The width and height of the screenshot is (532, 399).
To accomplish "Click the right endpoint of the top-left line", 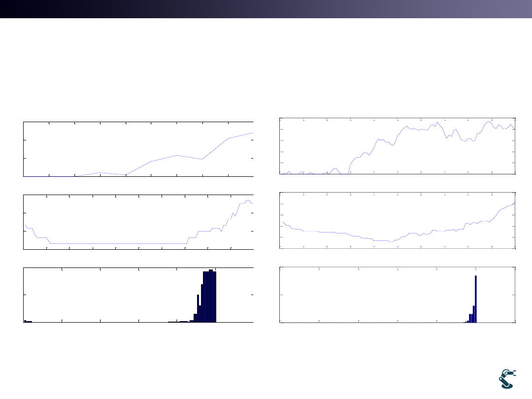I will coord(253,133).
